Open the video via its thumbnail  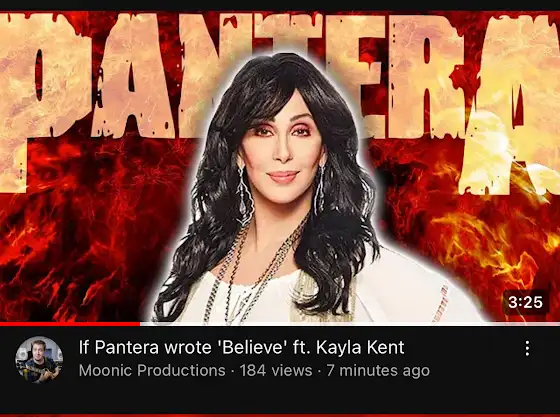coord(280,166)
